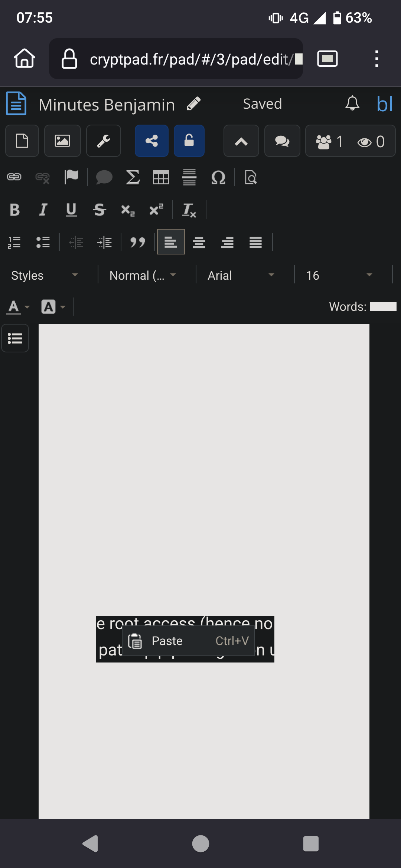Open the Access lock settings
The image size is (401, 868).
coord(189,141)
